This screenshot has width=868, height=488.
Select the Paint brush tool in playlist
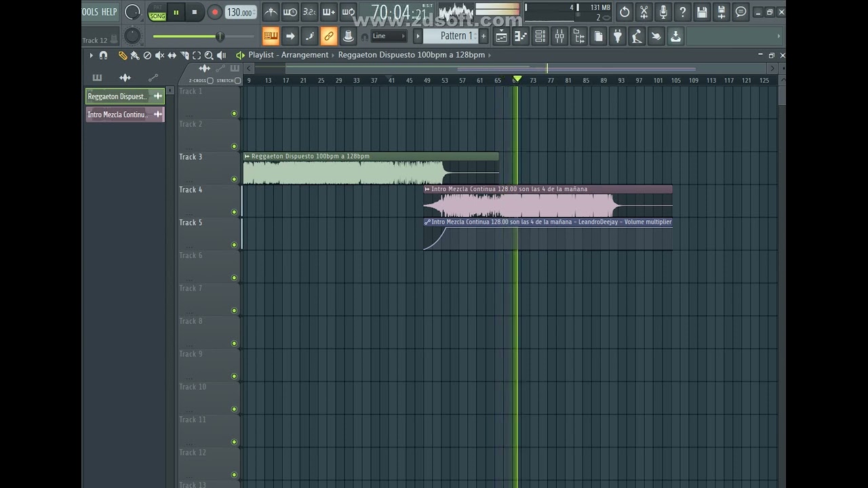(x=135, y=56)
